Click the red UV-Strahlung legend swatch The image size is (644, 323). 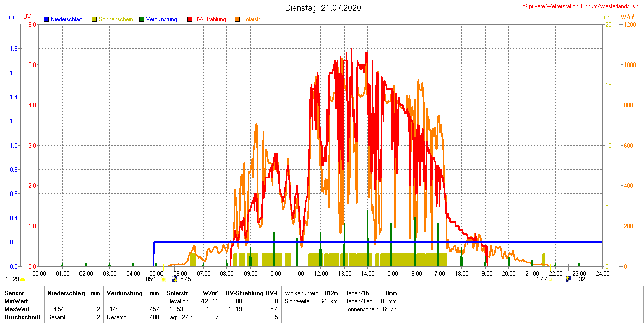(x=190, y=19)
